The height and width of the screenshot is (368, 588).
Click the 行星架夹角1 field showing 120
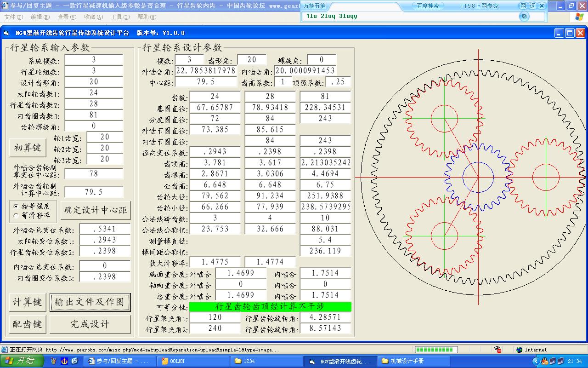(x=215, y=317)
